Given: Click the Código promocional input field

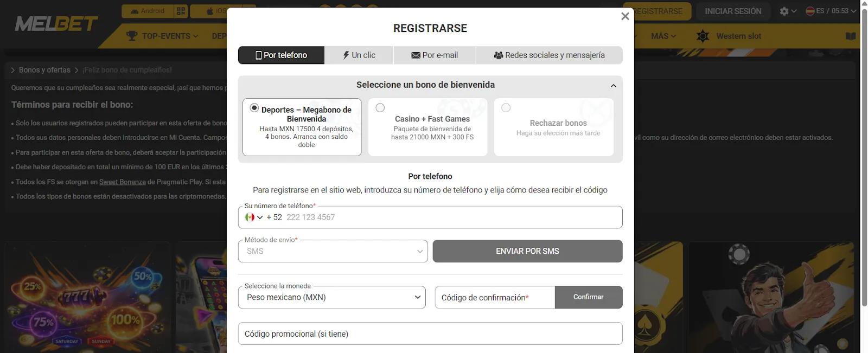Looking at the screenshot, I should pos(430,333).
